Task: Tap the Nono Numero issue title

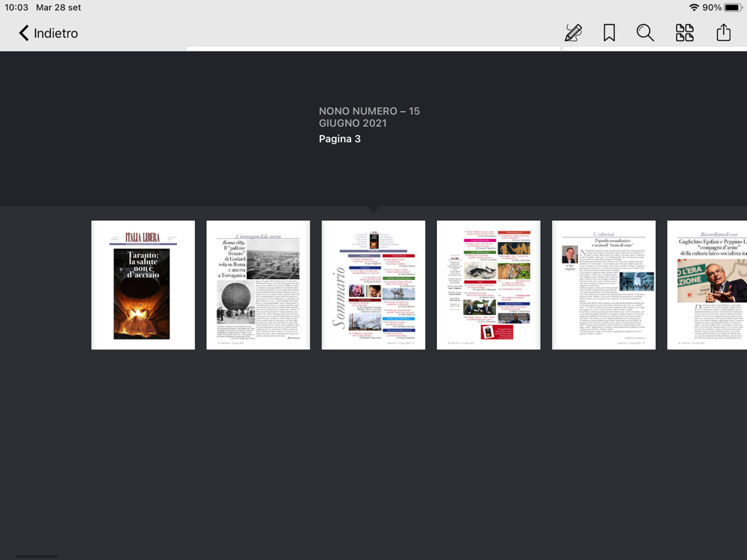Action: pos(369,117)
